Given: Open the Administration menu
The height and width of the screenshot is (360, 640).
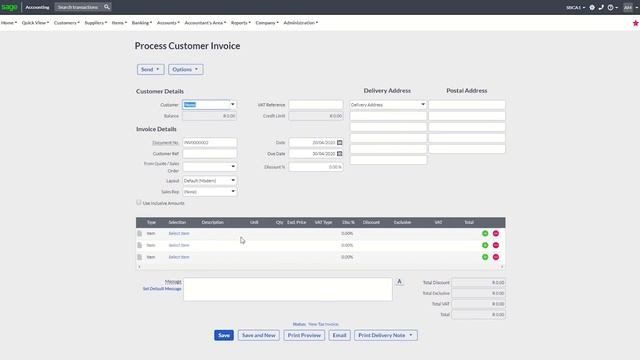Looking at the screenshot, I should click(301, 23).
